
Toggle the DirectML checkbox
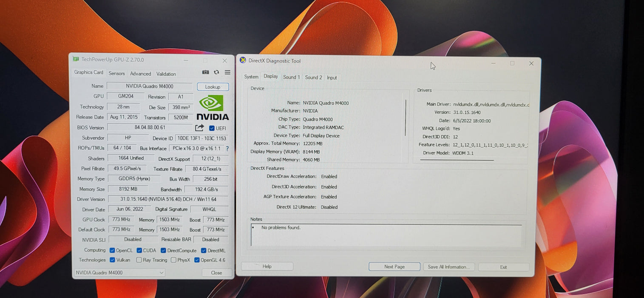[x=204, y=250]
